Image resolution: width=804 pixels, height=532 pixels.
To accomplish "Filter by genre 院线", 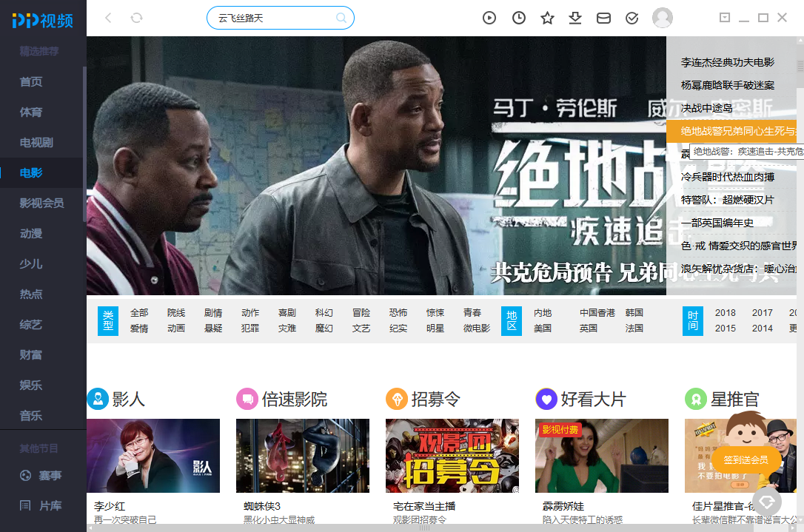I will pyautogui.click(x=176, y=313).
